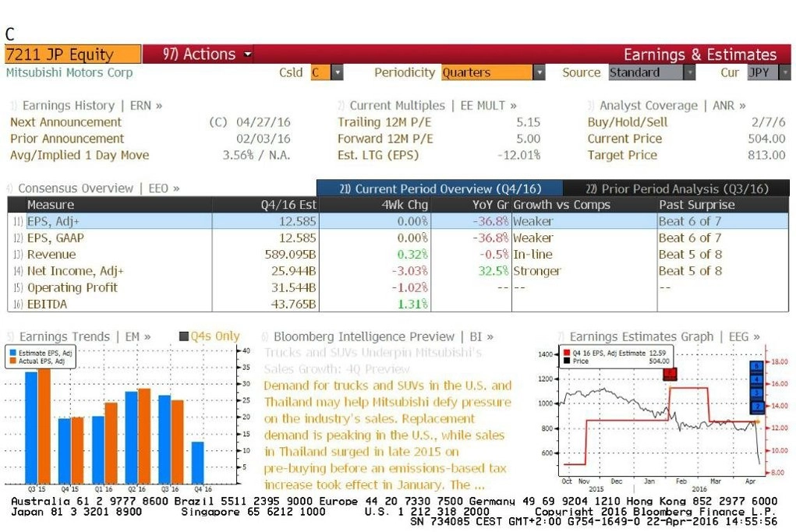Select the 14) Net Income, Adj+ row
This screenshot has width=796, height=532.
398,271
